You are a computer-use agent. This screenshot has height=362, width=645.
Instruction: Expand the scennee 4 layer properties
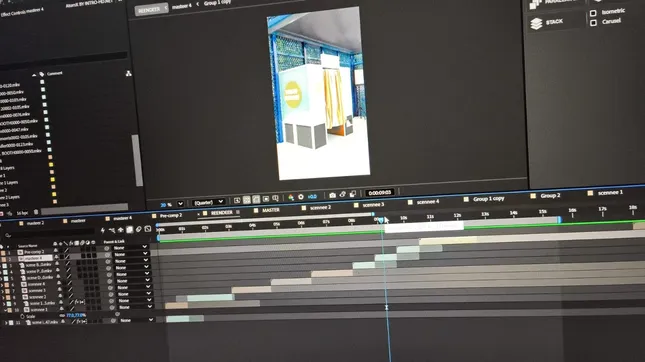(x=2, y=285)
